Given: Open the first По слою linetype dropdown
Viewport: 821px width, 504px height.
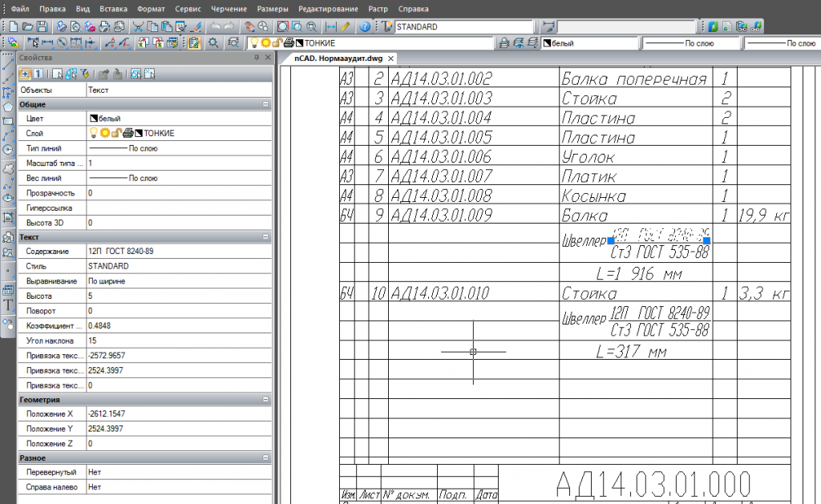Looking at the screenshot, I should click(691, 43).
